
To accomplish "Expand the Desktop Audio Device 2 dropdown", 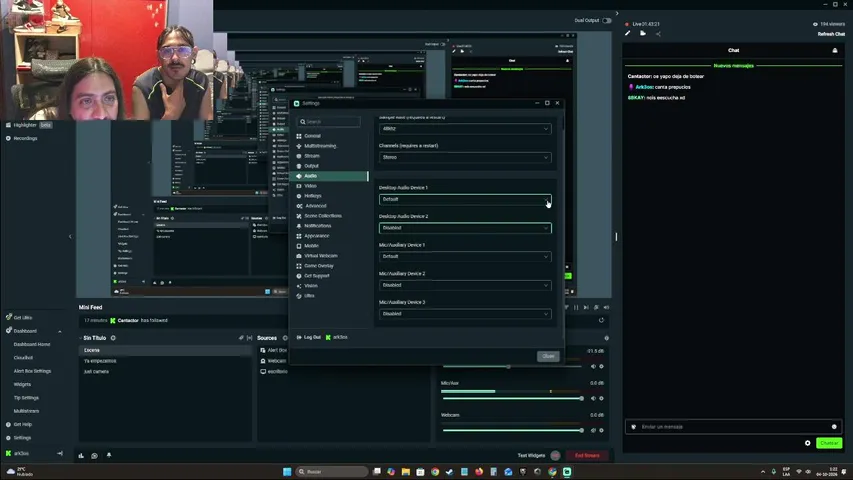I will pyautogui.click(x=465, y=228).
